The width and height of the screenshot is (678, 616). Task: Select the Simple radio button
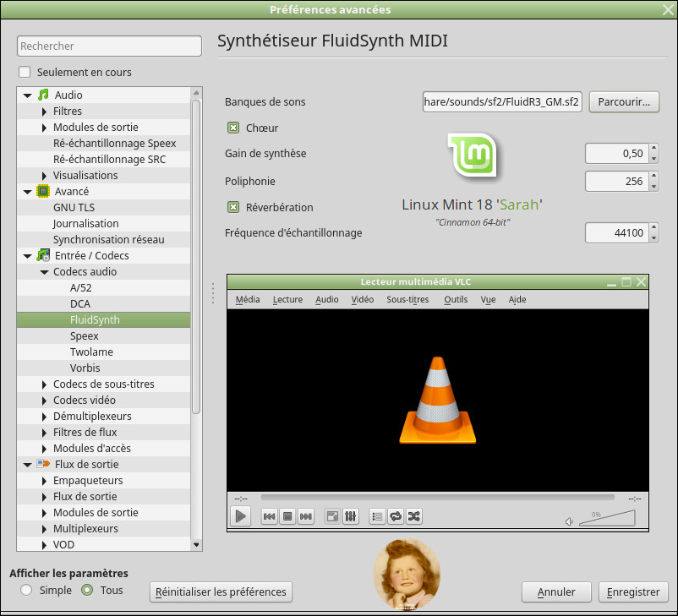coord(26,590)
